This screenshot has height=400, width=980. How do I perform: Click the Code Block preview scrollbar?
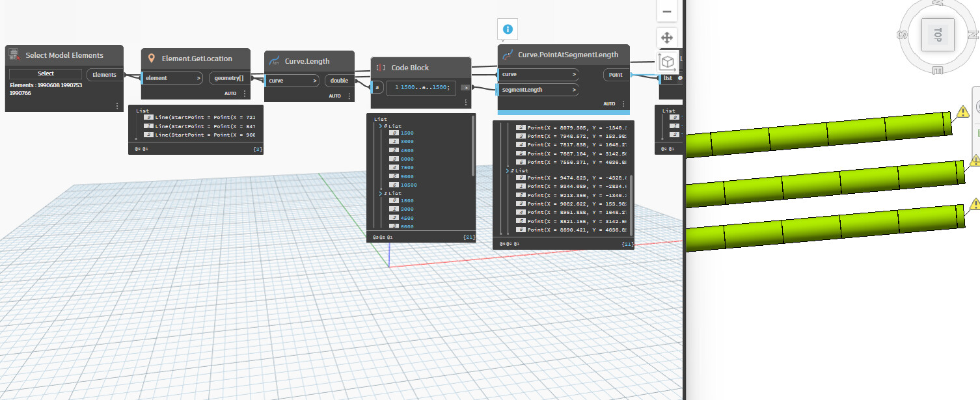tap(473, 146)
